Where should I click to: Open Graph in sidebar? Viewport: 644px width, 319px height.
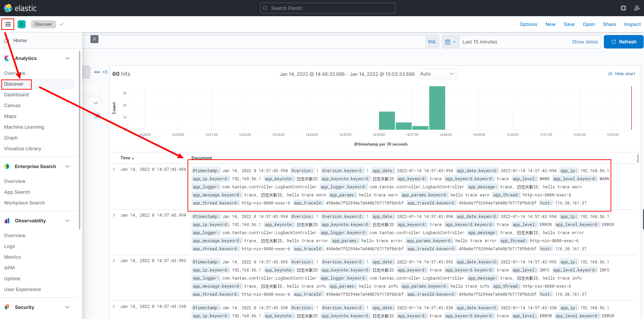point(11,138)
